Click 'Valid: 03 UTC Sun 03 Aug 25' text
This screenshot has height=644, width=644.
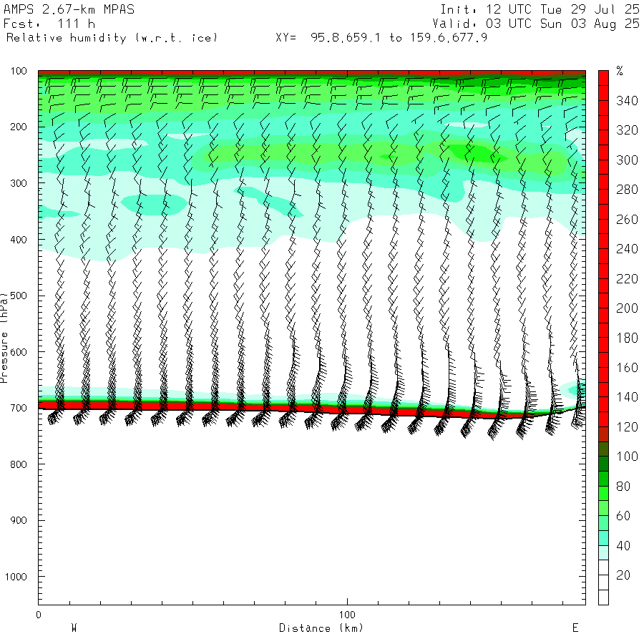[x=536, y=24]
